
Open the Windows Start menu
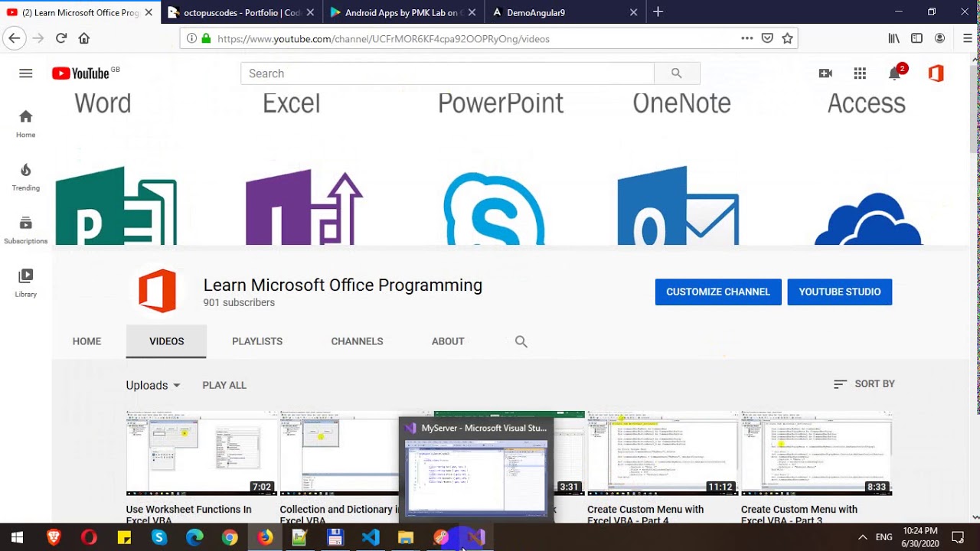pos(17,537)
